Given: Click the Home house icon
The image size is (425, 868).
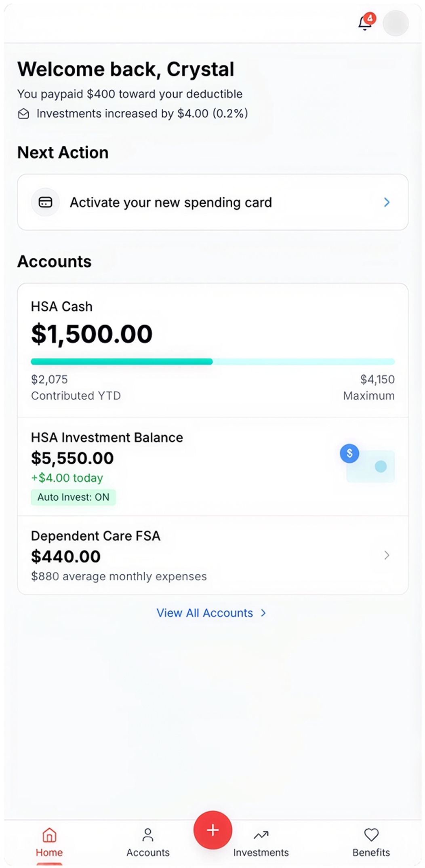Looking at the screenshot, I should [49, 834].
